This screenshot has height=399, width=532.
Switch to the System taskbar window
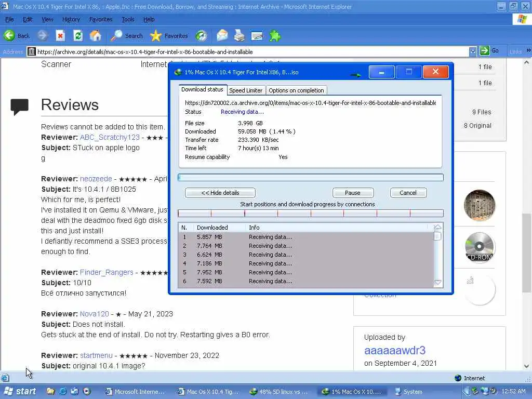[x=409, y=392]
